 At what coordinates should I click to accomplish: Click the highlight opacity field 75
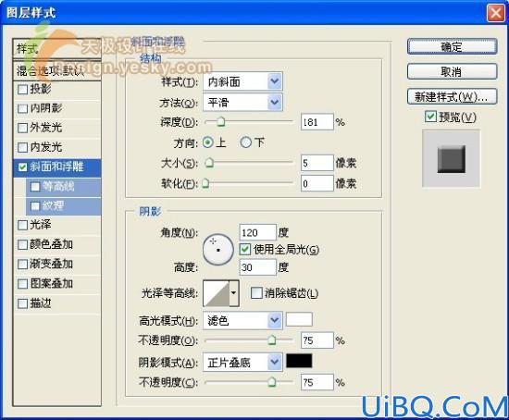tap(317, 340)
